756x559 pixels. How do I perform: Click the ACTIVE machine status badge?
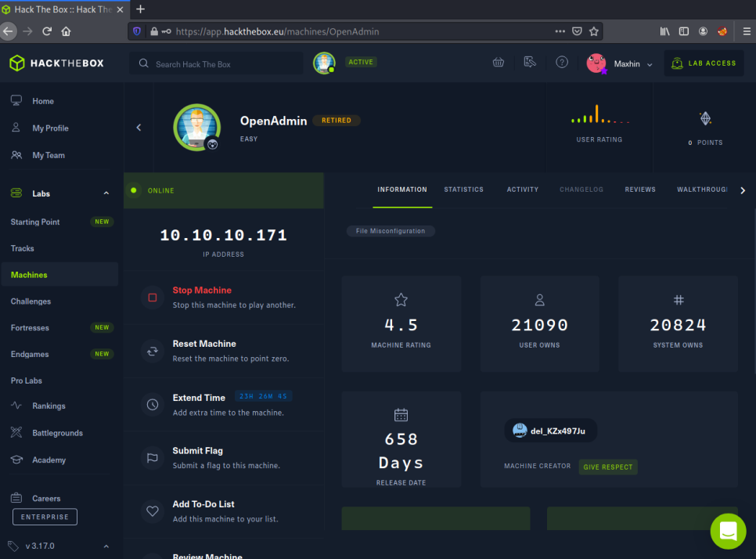pos(361,62)
